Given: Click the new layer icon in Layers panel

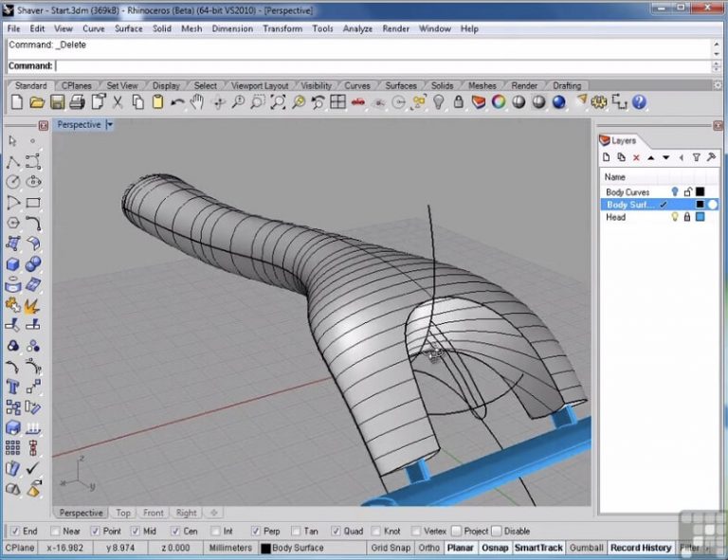Looking at the screenshot, I should click(x=607, y=157).
